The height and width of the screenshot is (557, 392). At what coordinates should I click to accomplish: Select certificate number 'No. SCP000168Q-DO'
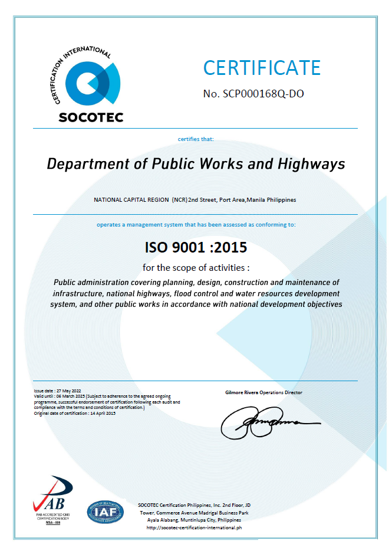pos(253,94)
